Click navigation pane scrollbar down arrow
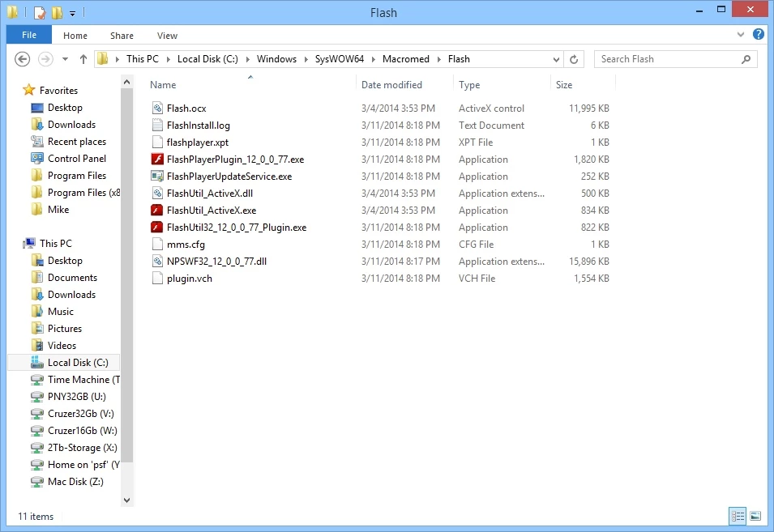This screenshot has height=532, width=774. [x=127, y=500]
